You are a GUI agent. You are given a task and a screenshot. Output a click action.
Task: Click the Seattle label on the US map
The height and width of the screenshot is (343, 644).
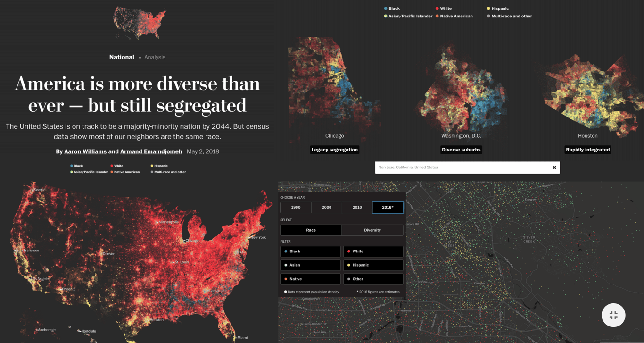[39, 190]
